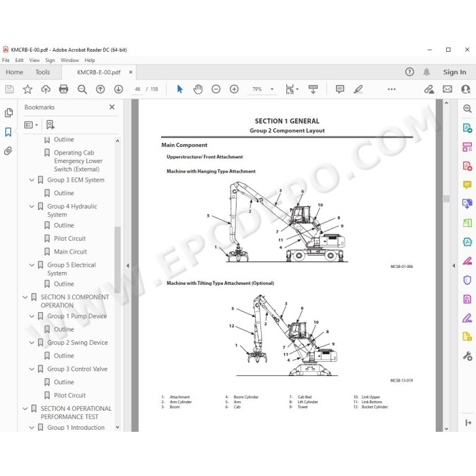The image size is (476, 476).
Task: Close the KMCRB-E-00.pdf tab
Action: coord(131,72)
